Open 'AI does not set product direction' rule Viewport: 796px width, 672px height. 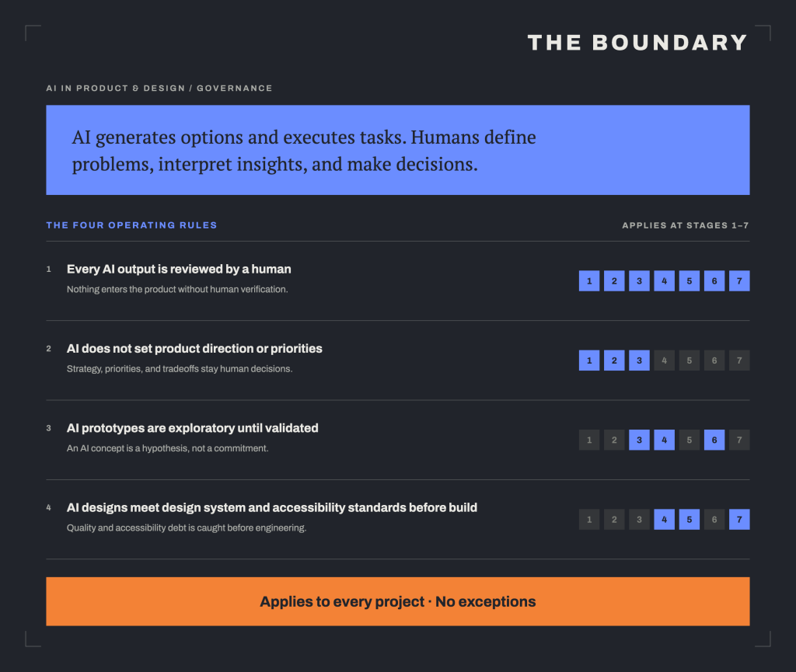tap(194, 349)
